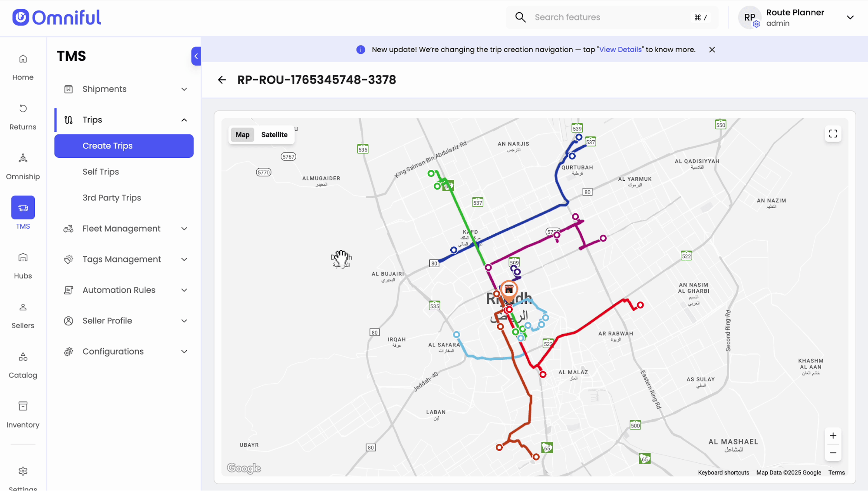Click the Omniship sidebar icon
Viewport: 868px width, 491px height.
(x=23, y=166)
